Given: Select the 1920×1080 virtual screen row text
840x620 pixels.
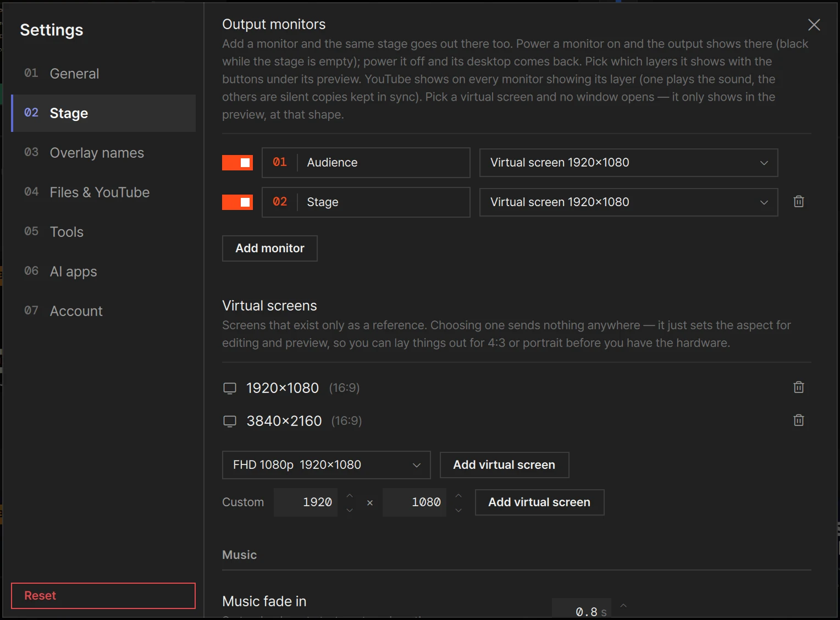Looking at the screenshot, I should [x=283, y=388].
